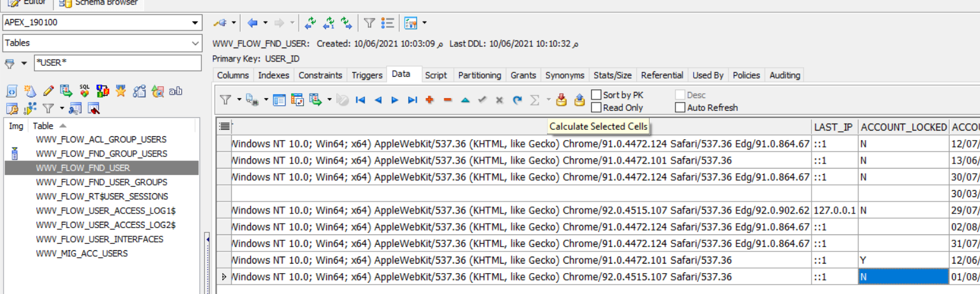Click the insert row plus icon
The image size is (980, 294).
[x=430, y=100]
